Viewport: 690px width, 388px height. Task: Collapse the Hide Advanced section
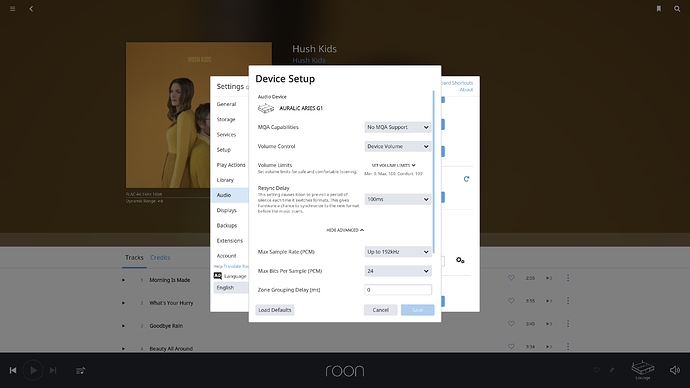pyautogui.click(x=345, y=230)
